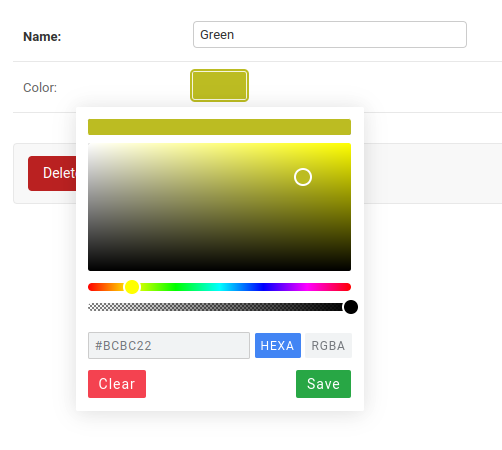Click the yellow hue slider knob

(x=132, y=287)
